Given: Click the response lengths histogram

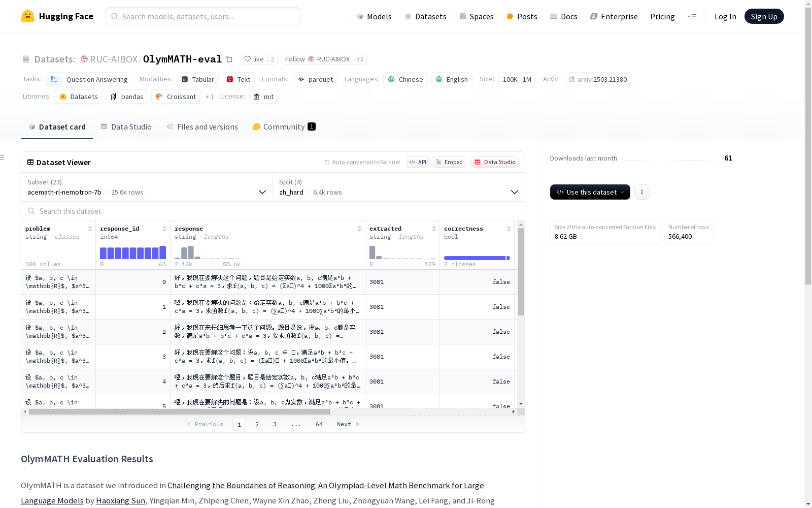Looking at the screenshot, I should [208, 252].
